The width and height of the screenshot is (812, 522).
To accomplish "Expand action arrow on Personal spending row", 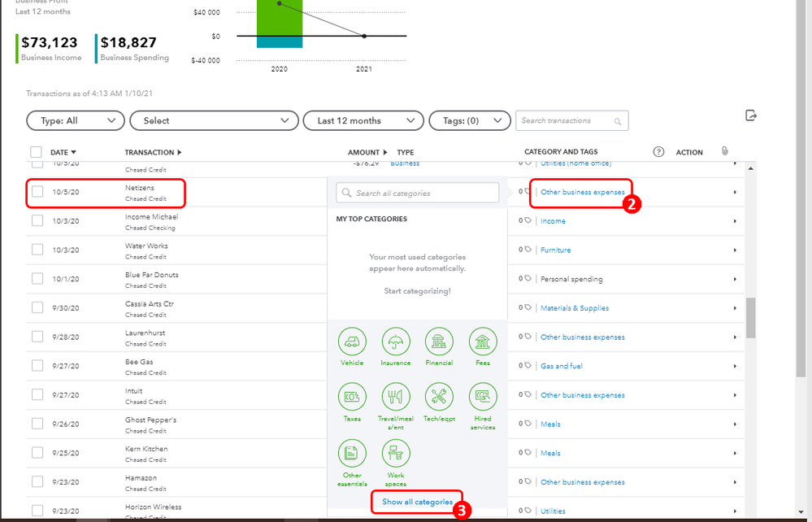I will point(735,279).
